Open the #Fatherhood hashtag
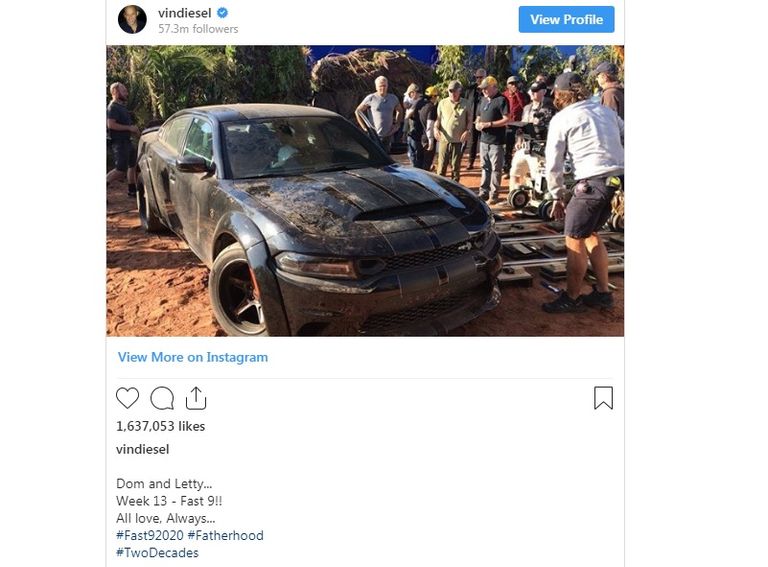The width and height of the screenshot is (768, 567). coord(225,535)
